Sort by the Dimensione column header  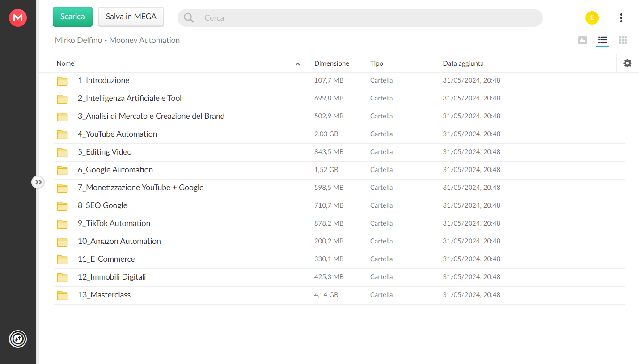point(332,63)
